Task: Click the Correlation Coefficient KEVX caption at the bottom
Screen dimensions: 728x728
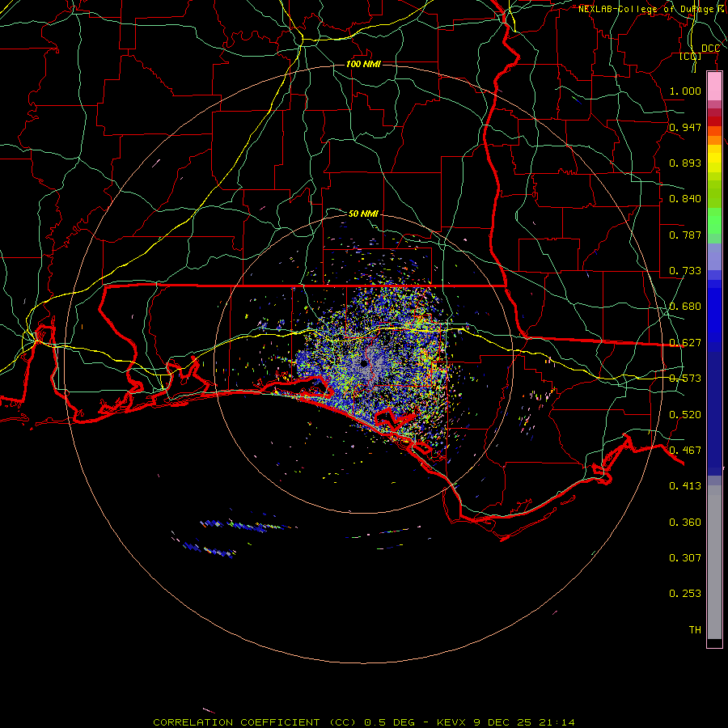Action: (x=363, y=722)
